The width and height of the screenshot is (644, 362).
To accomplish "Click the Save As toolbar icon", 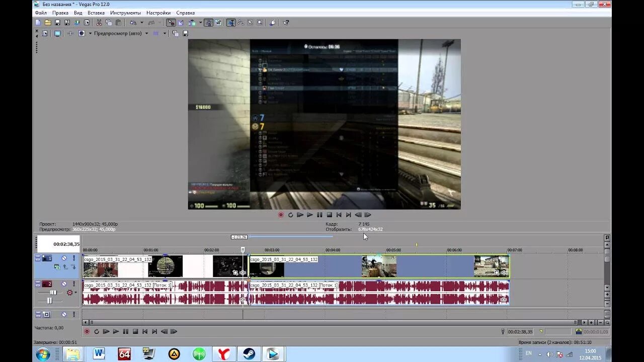I will (67, 23).
